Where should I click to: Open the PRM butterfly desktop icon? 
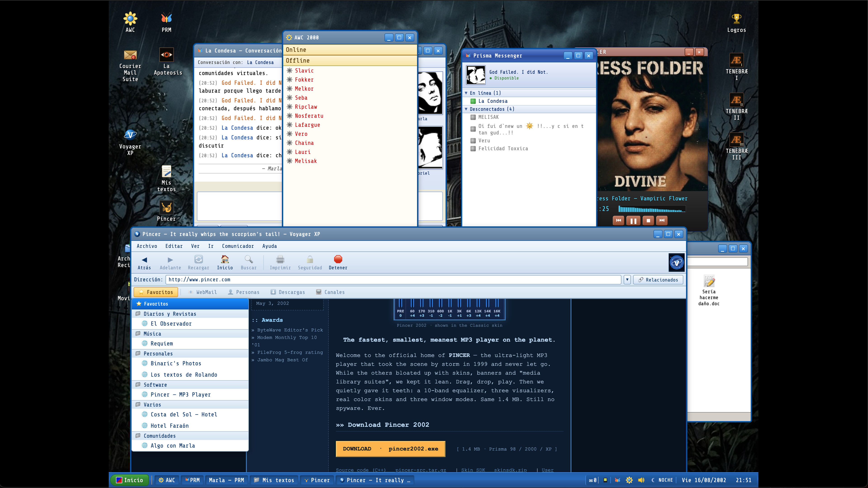click(166, 22)
